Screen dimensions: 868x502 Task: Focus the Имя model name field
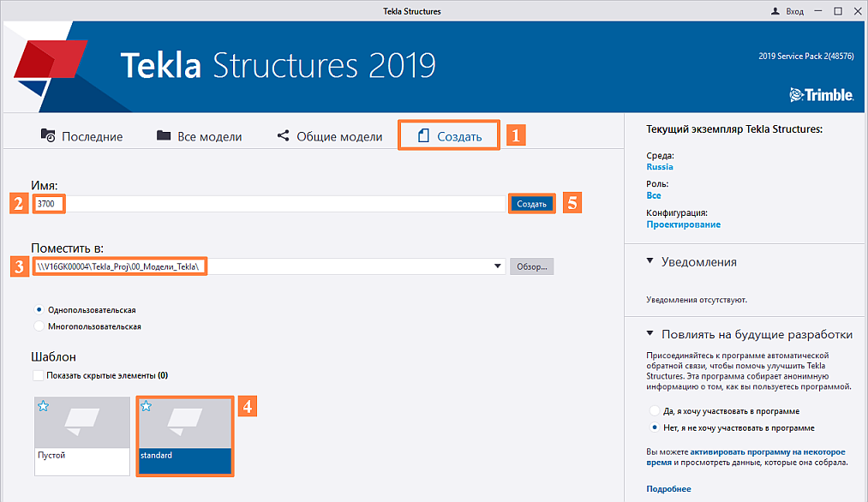269,204
